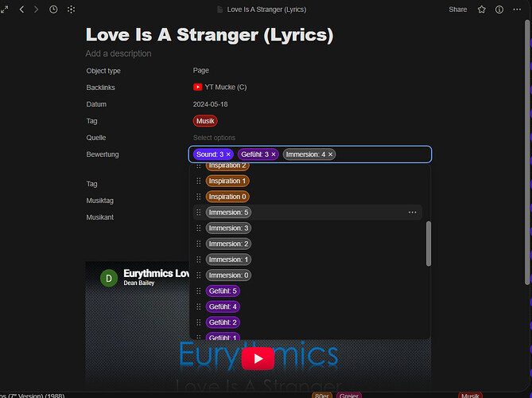This screenshot has height=398, width=532.
Task: Click the Add a description field
Action: pos(118,53)
